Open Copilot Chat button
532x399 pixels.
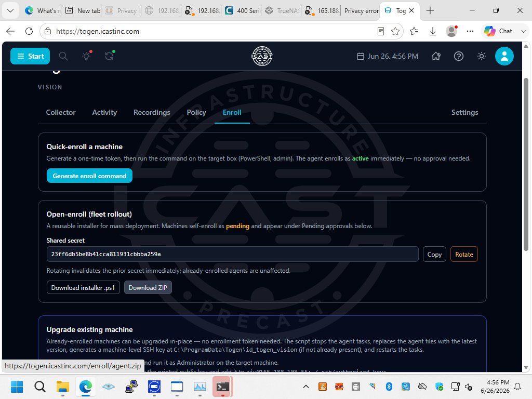[498, 31]
